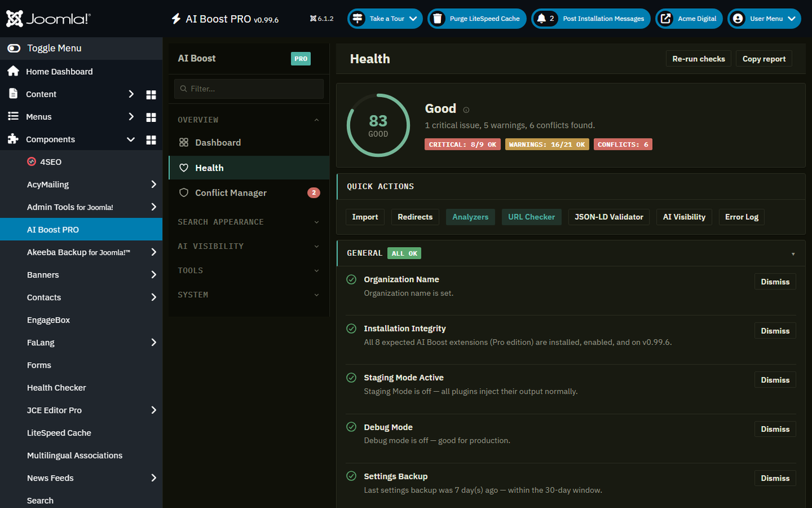Click the Joomla version 6.1.2 indicator
This screenshot has height=508, width=812.
322,19
